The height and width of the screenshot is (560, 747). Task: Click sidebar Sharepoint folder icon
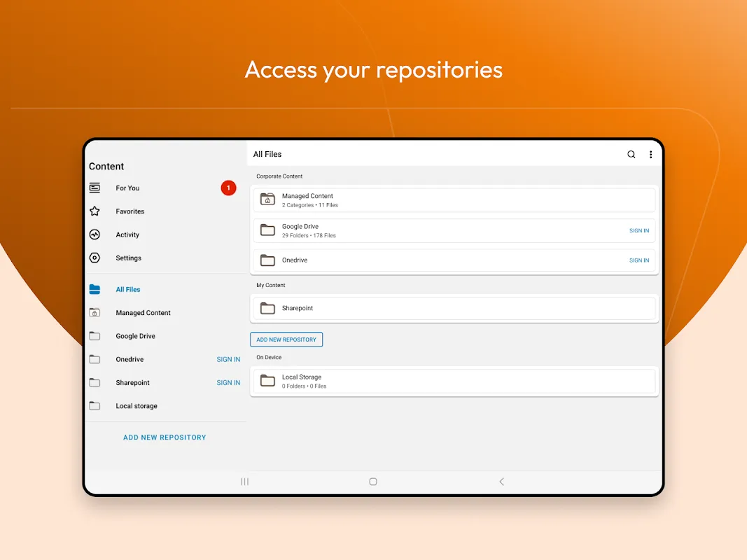point(95,382)
